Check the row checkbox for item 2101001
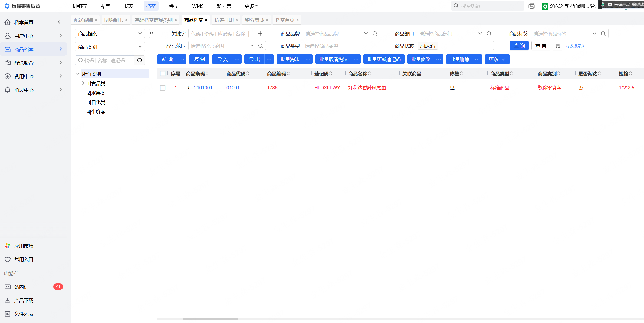This screenshot has height=323, width=644. pyautogui.click(x=163, y=88)
